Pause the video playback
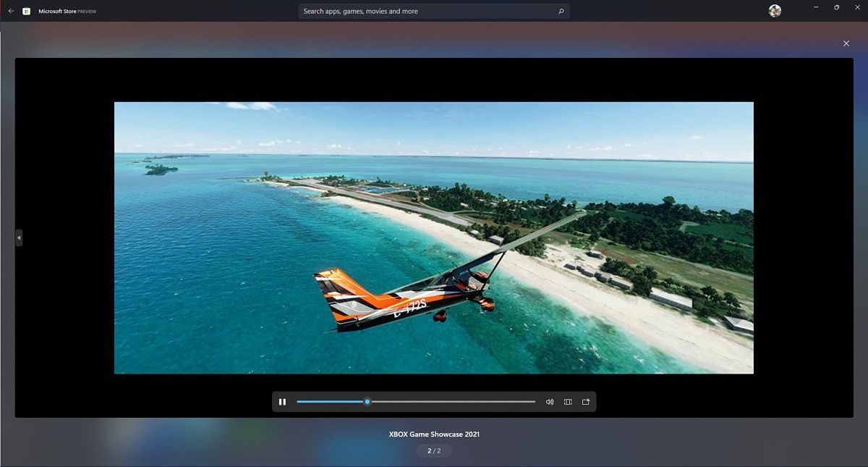This screenshot has height=467, width=868. tap(282, 402)
